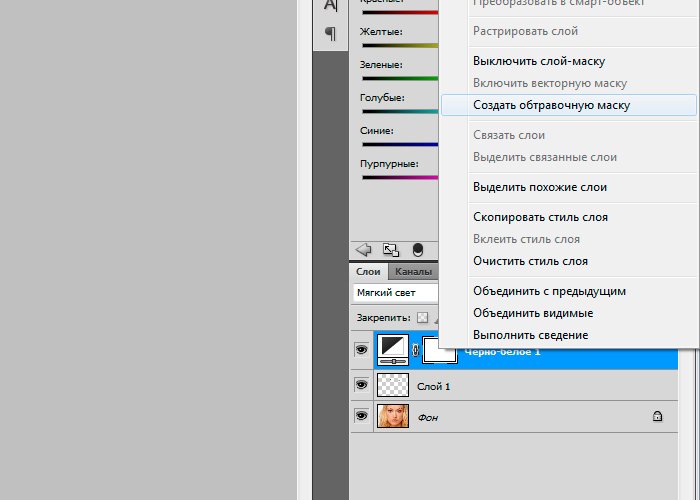The height and width of the screenshot is (500, 700).
Task: Click the Желтые color slider
Action: click(x=400, y=46)
